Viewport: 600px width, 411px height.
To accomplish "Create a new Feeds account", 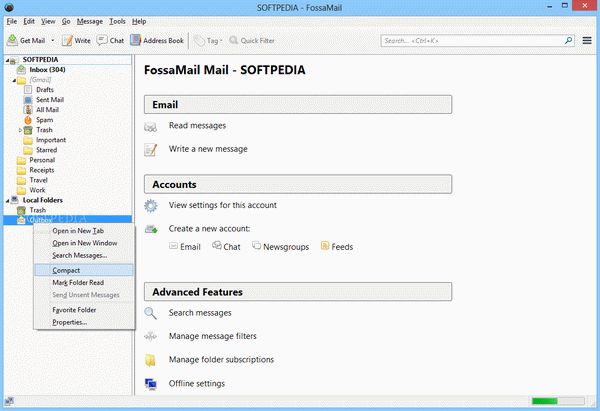I will (337, 246).
